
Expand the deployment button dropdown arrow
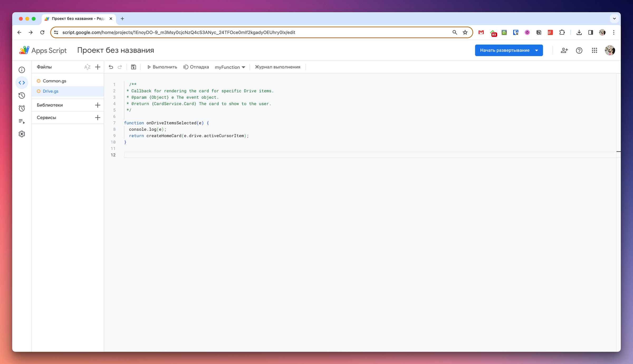tap(536, 50)
